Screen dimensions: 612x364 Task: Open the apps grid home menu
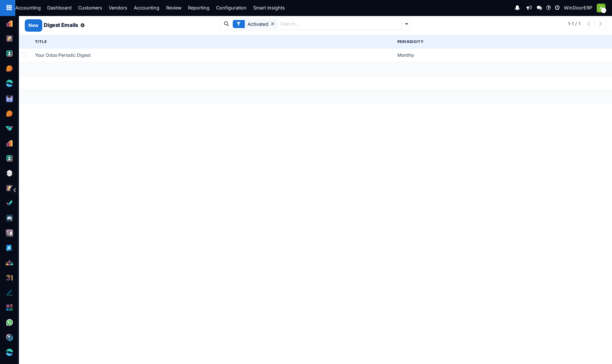point(9,8)
